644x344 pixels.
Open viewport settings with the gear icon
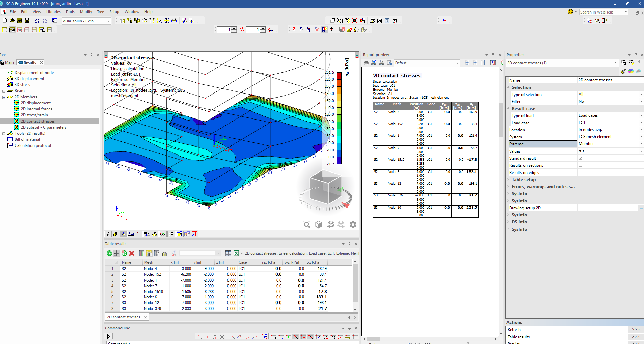(353, 224)
